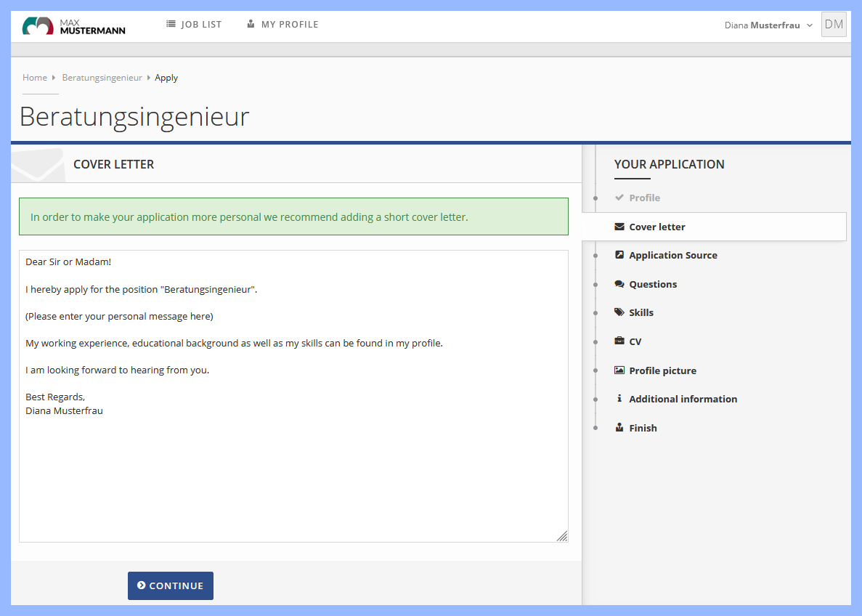This screenshot has height=616, width=862.
Task: Click the checkmark on the completed Profile step
Action: 620,198
